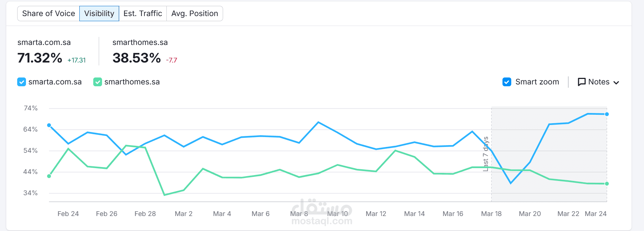
Task: Click the smarthomes.sa legend label
Action: (x=132, y=82)
